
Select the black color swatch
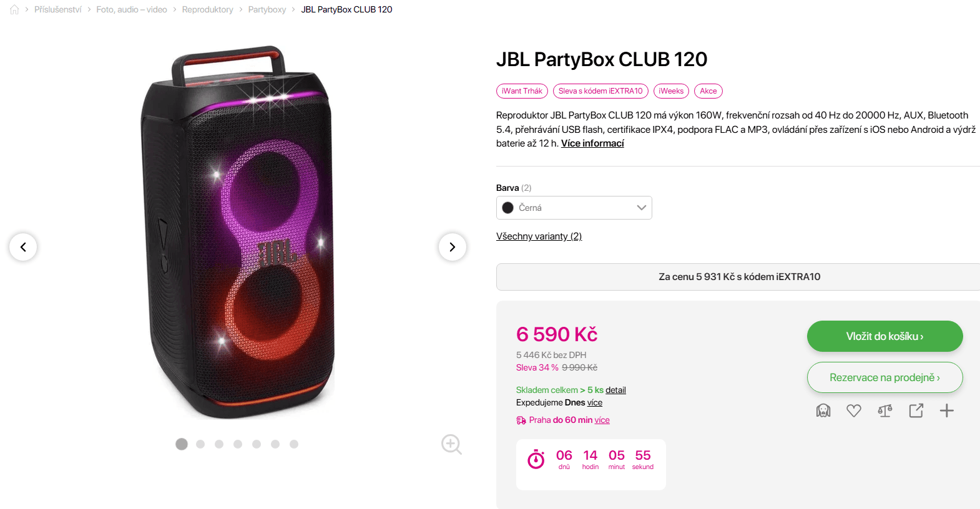507,207
